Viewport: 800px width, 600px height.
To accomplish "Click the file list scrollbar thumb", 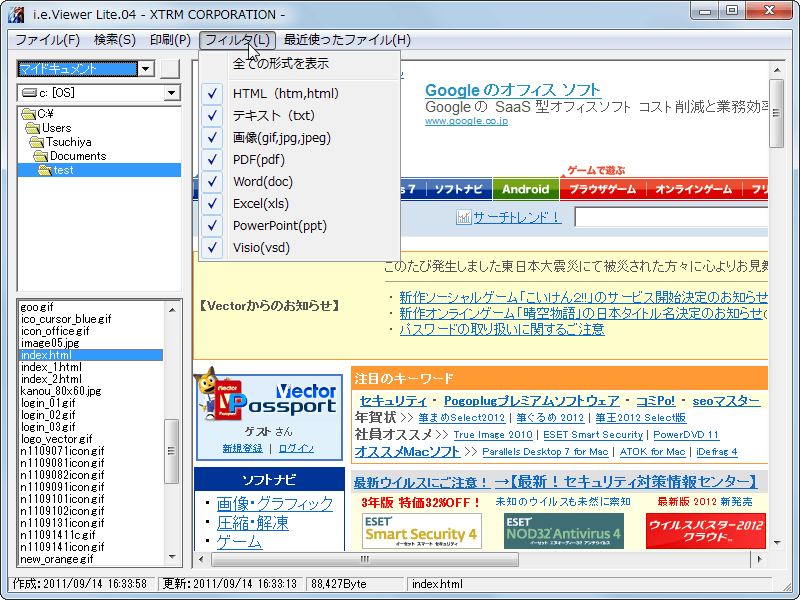I will point(171,451).
